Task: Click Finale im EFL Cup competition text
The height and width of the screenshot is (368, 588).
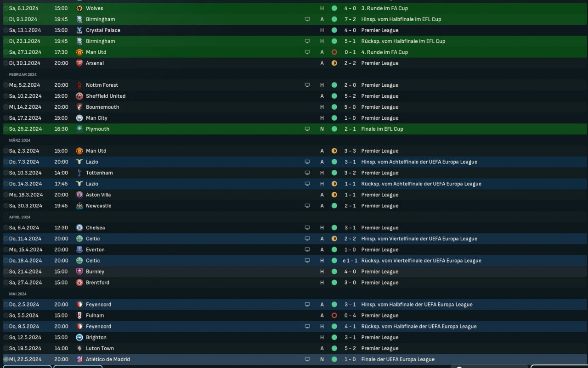Action: click(382, 129)
